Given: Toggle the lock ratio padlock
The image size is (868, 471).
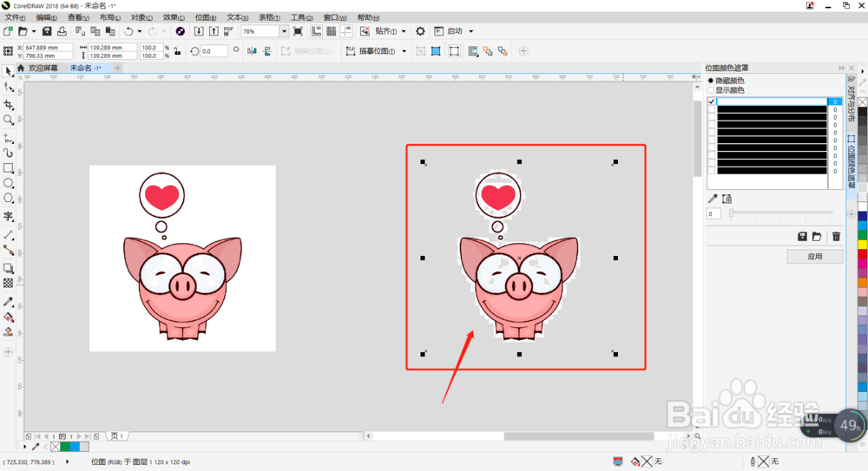Looking at the screenshot, I should pyautogui.click(x=177, y=51).
